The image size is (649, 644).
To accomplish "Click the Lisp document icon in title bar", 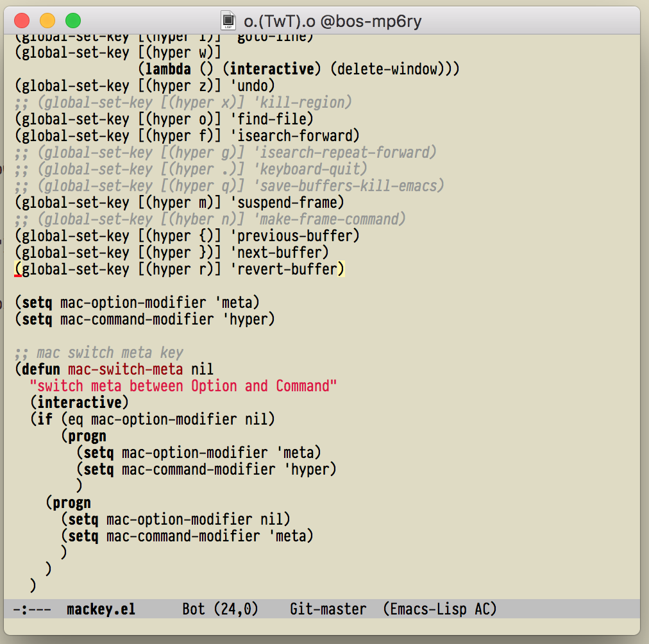I will (228, 21).
